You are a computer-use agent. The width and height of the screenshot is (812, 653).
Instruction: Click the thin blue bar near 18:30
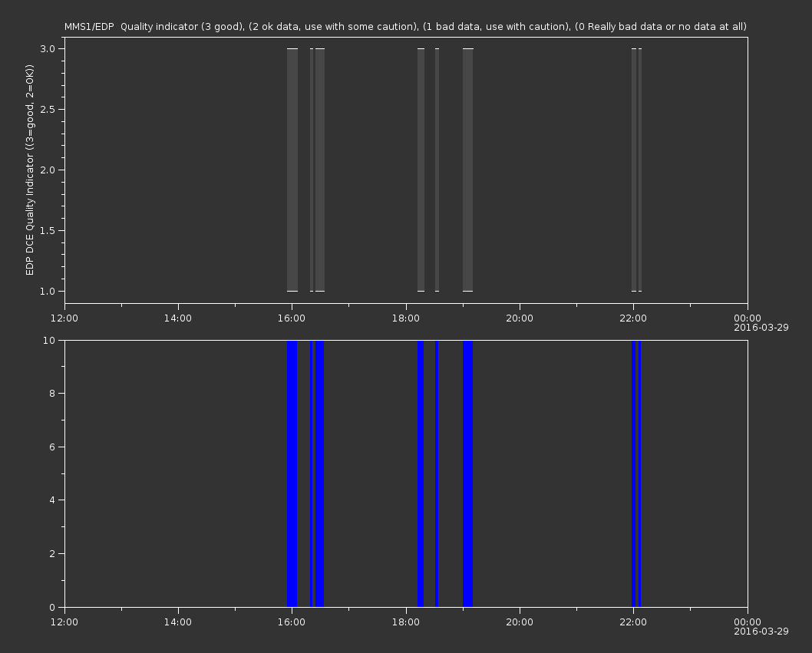(x=437, y=473)
